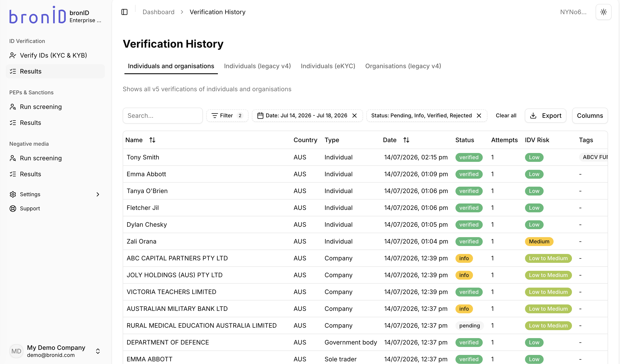
Task: Click the bronID logo
Action: coord(38,15)
